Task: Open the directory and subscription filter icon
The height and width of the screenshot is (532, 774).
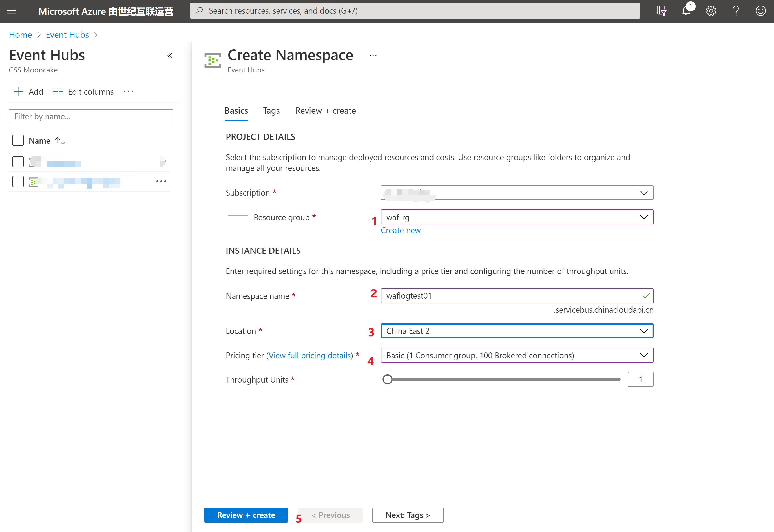Action: click(661, 11)
